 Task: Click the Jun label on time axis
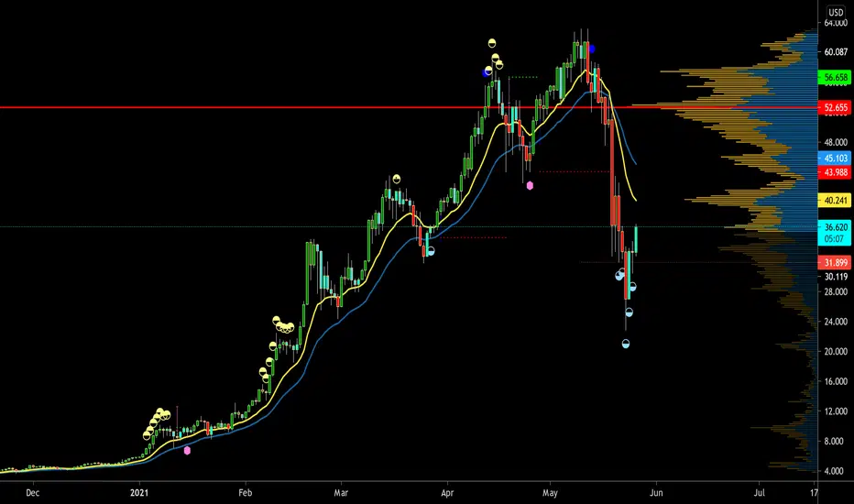pos(656,493)
